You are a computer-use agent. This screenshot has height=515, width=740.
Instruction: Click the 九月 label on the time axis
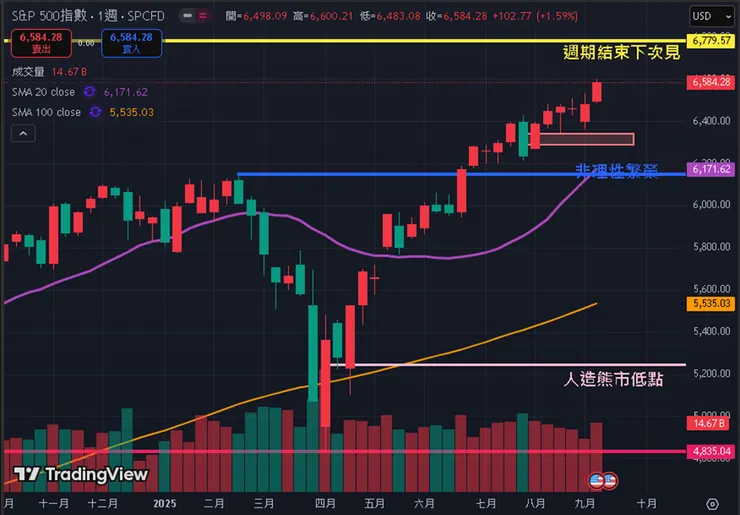[x=585, y=504]
